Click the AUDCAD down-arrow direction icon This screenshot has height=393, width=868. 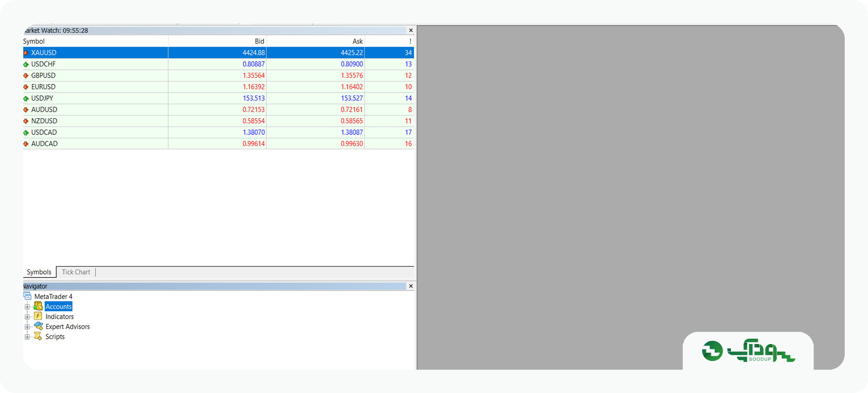tap(26, 144)
